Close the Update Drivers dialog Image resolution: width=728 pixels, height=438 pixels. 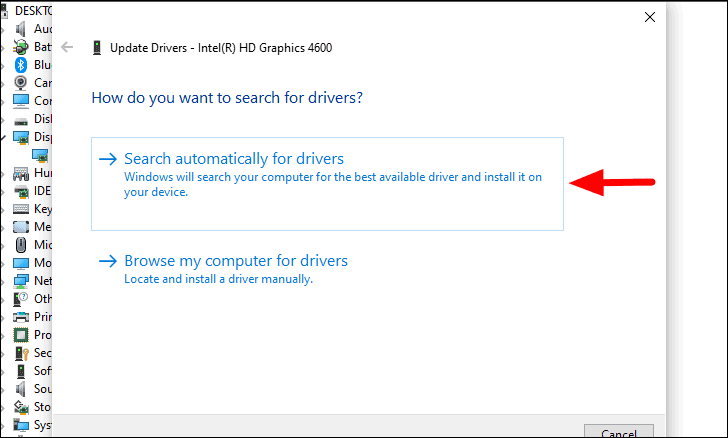[x=650, y=17]
